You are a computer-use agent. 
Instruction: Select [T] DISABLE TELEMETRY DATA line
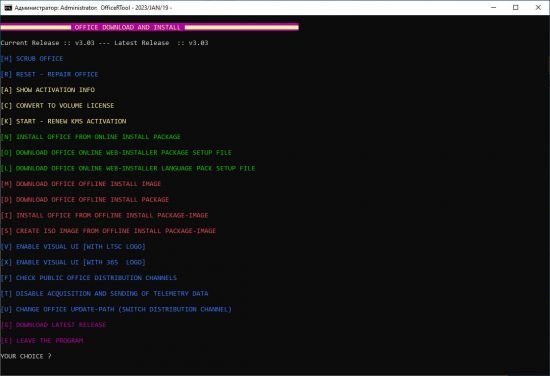(104, 294)
